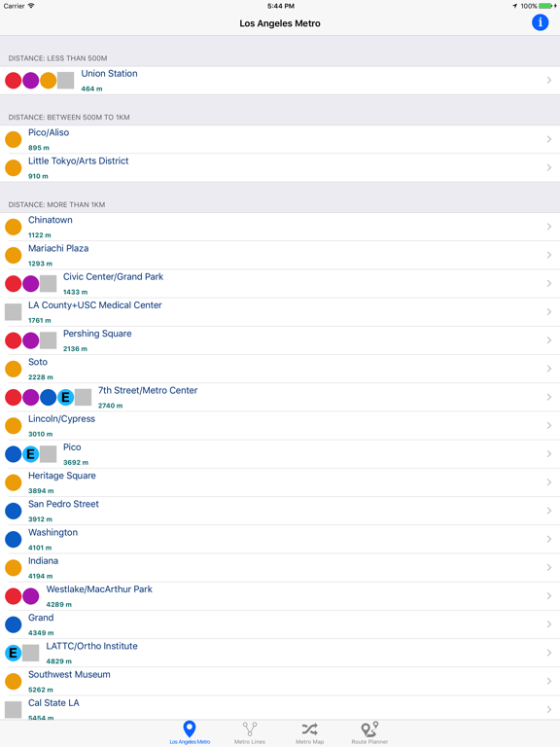Tap the gold circle beside Mariachi Plaza
The width and height of the screenshot is (560, 747).
14,256
